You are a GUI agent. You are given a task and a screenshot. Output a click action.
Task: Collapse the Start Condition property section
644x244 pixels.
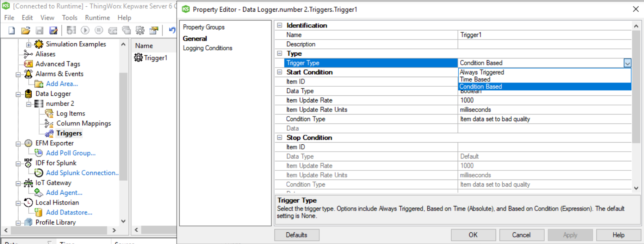[x=280, y=72]
